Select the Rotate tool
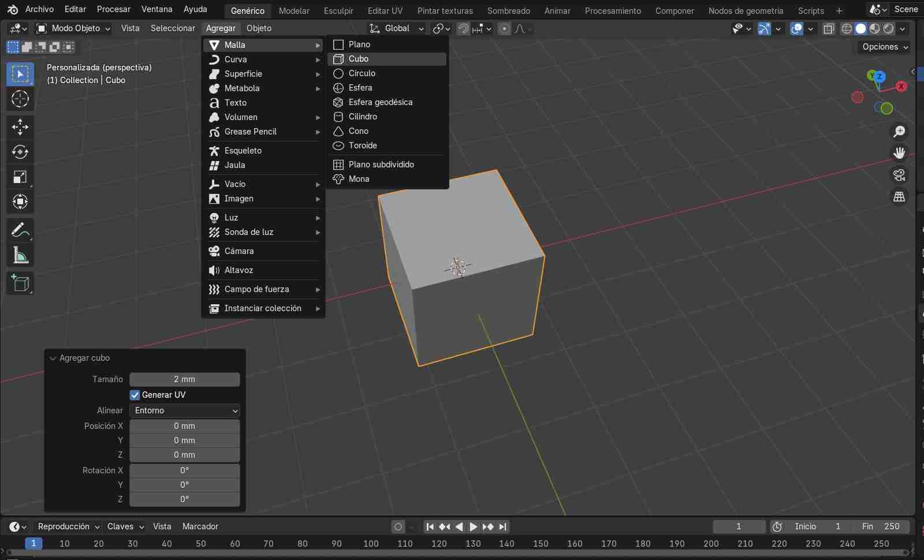 click(x=20, y=152)
